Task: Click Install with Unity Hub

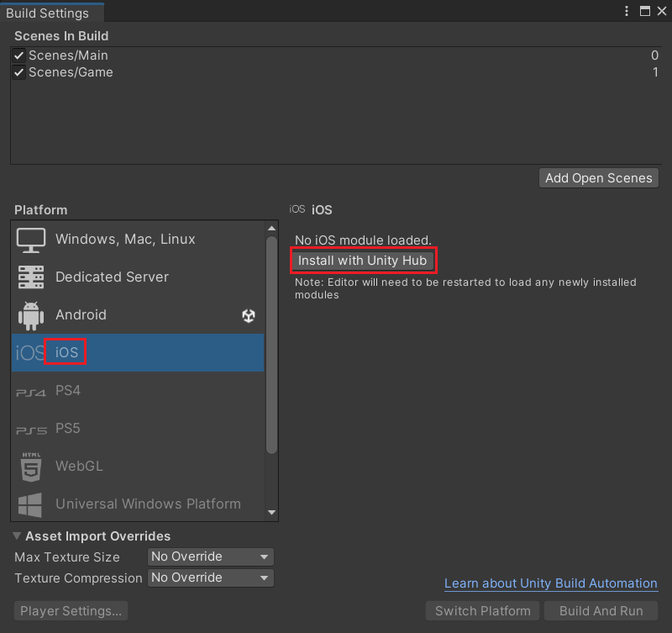Action: coord(363,261)
